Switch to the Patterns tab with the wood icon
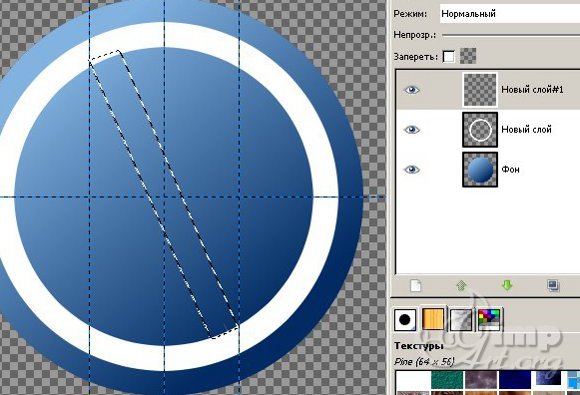 tap(432, 319)
